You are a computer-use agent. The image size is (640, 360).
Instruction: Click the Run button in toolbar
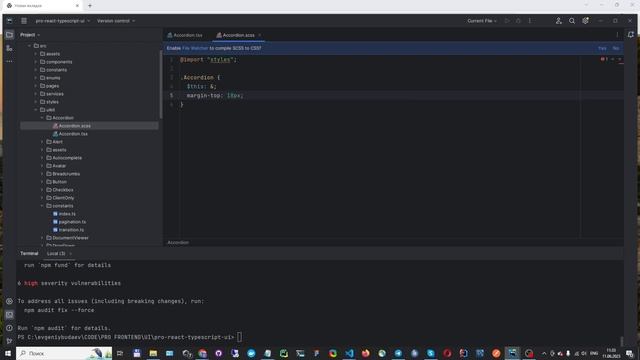tap(507, 21)
